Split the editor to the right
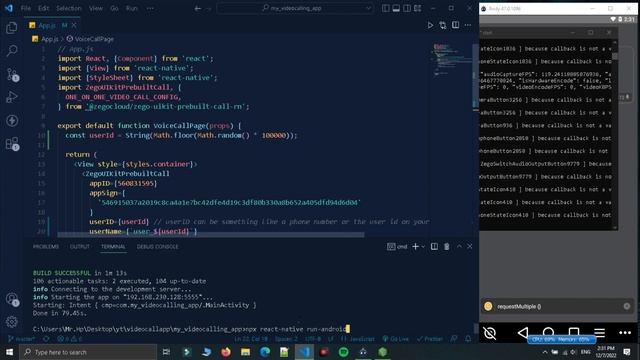This screenshot has width=640, height=360. click(456, 25)
